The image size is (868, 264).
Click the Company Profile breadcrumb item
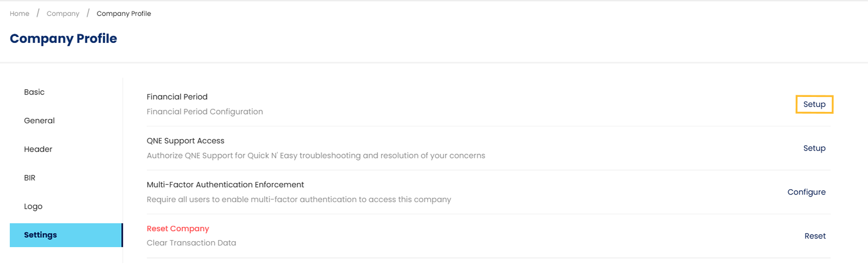tap(124, 13)
